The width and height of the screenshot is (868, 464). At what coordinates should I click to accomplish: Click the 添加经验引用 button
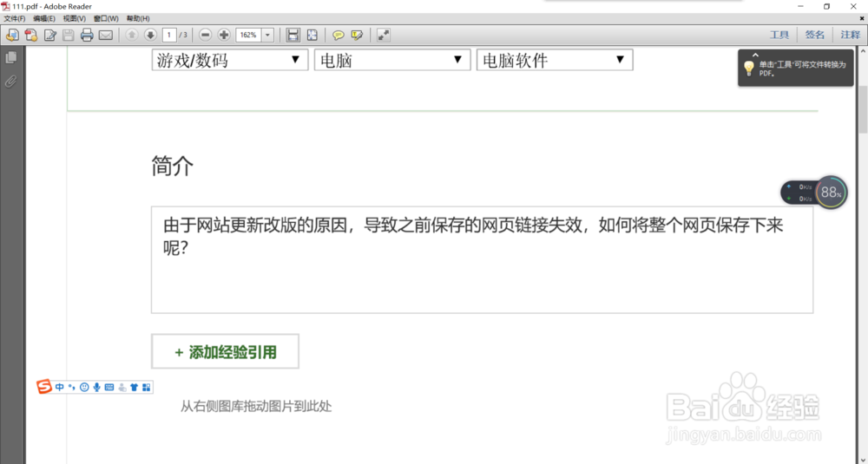point(226,352)
